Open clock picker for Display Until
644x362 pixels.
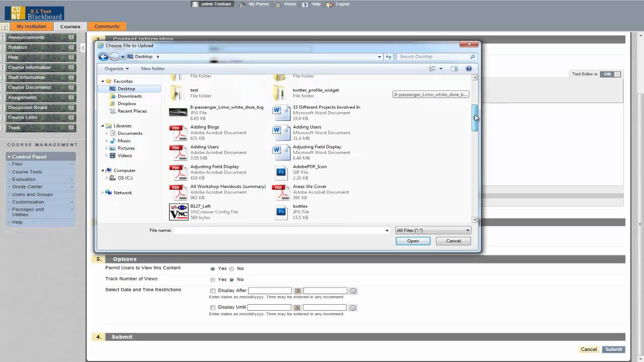[x=352, y=308]
